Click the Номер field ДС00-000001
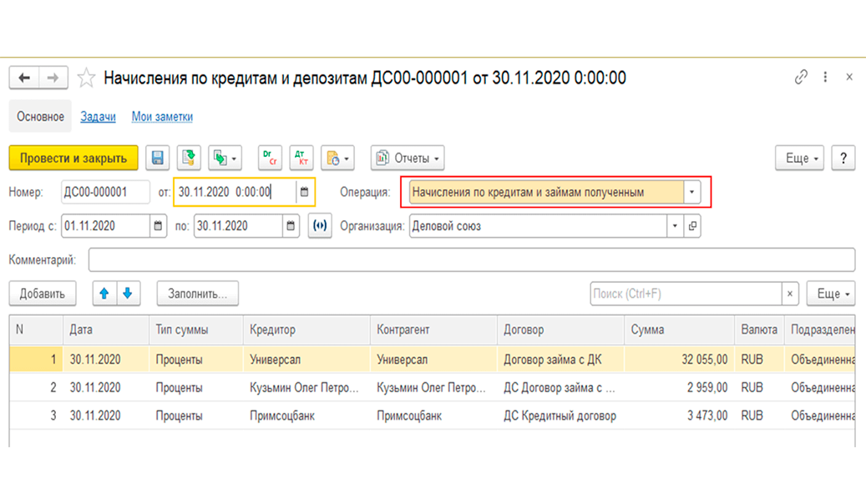 105,192
